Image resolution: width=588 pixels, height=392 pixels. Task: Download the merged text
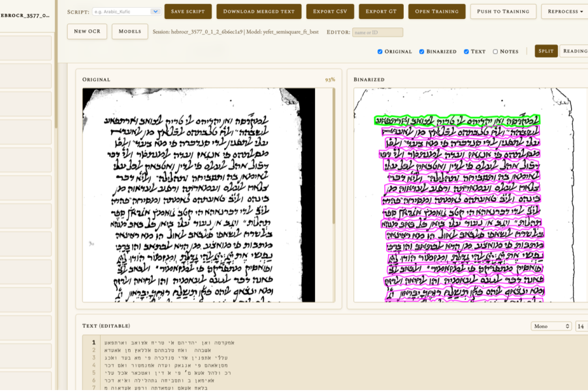[x=259, y=12]
